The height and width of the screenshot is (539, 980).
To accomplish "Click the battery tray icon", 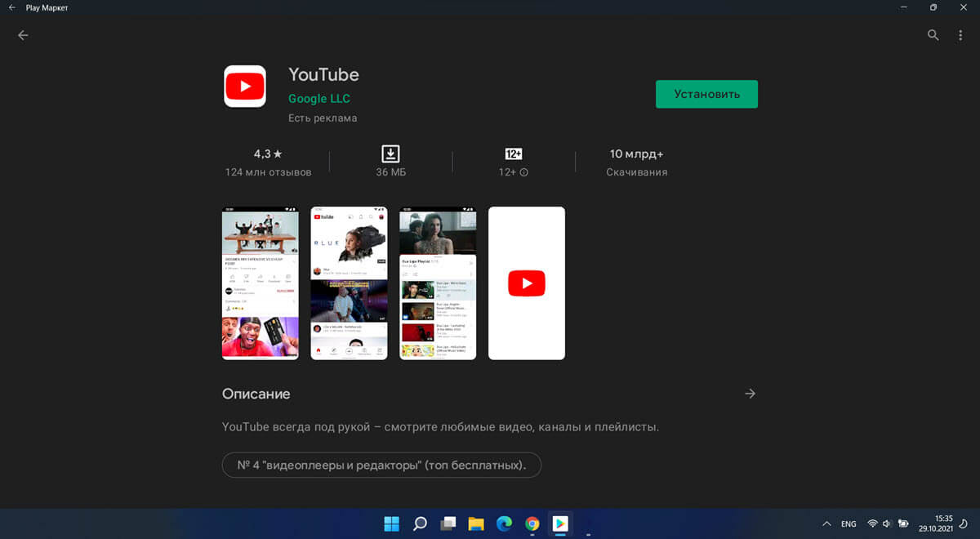I will click(x=903, y=523).
